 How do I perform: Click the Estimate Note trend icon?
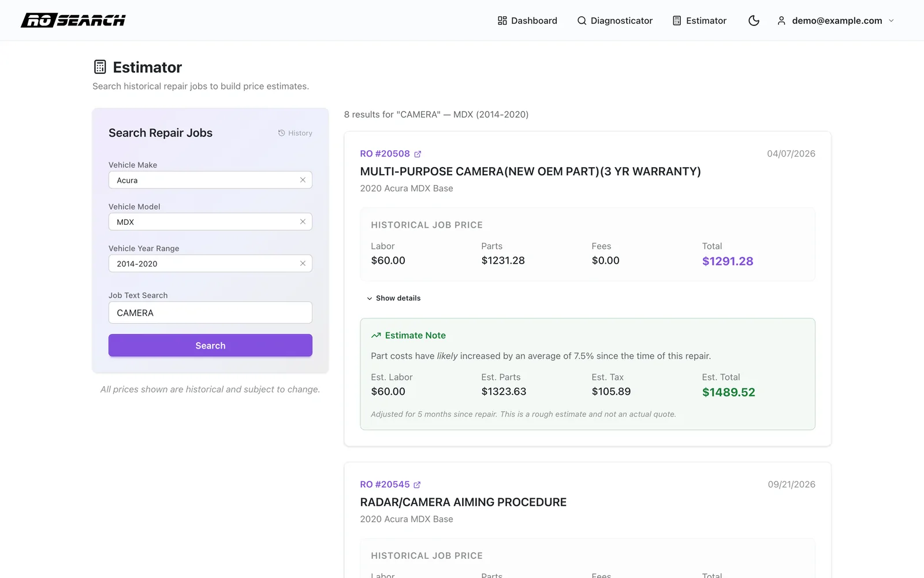[x=376, y=335]
